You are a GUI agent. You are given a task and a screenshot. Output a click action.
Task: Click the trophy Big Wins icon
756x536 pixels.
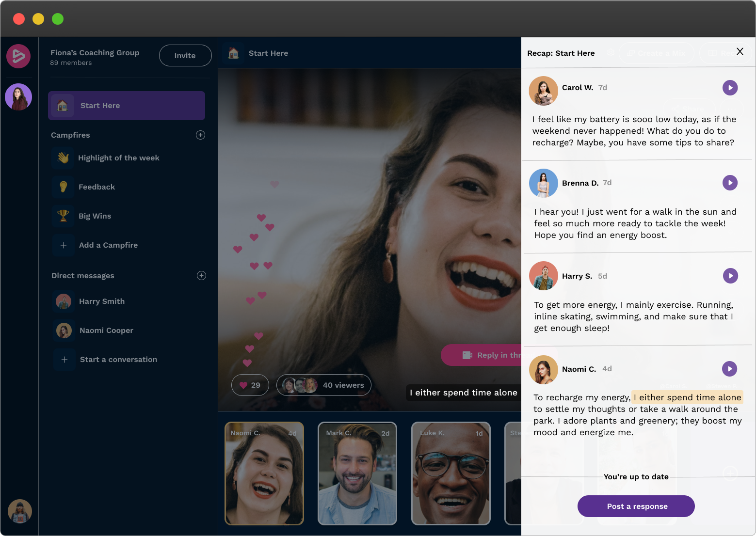[63, 216]
